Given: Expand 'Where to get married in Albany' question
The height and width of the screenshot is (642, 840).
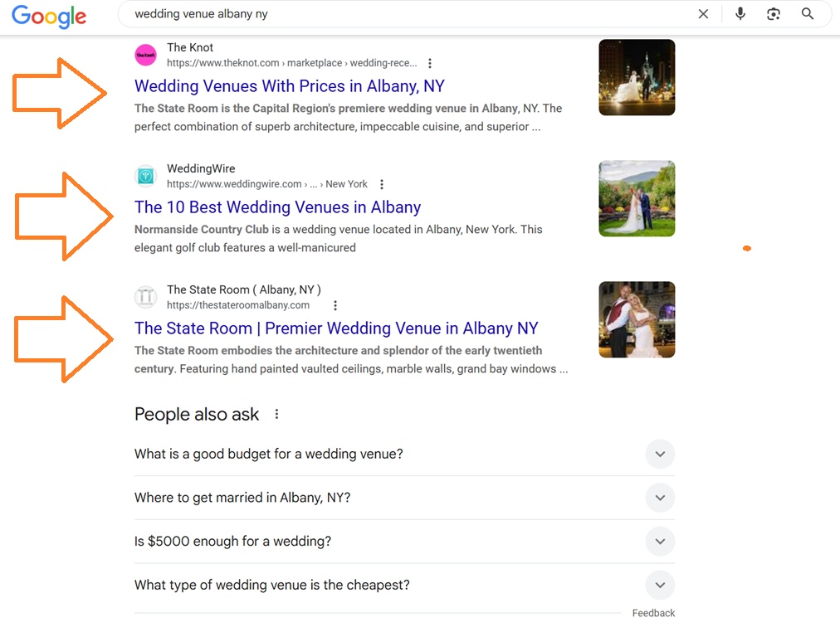Looking at the screenshot, I should [404, 498].
